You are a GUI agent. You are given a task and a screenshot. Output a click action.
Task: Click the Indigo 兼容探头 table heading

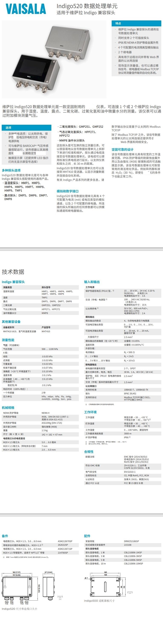click(13, 282)
